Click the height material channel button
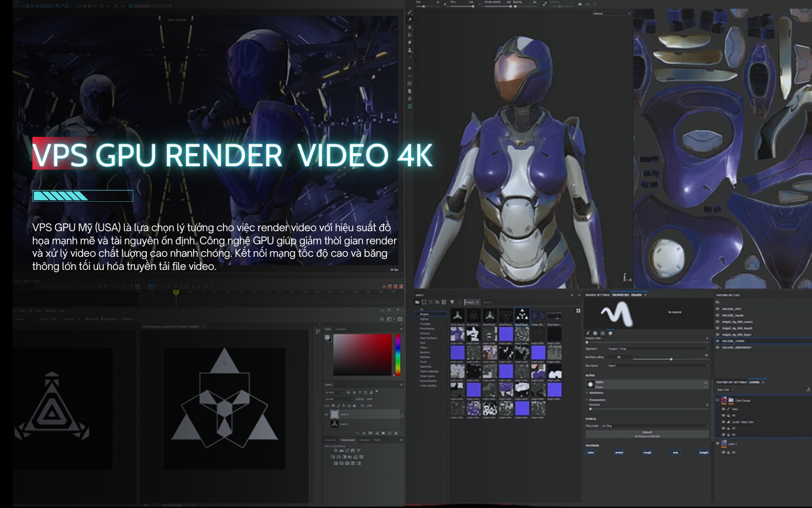 point(704,452)
